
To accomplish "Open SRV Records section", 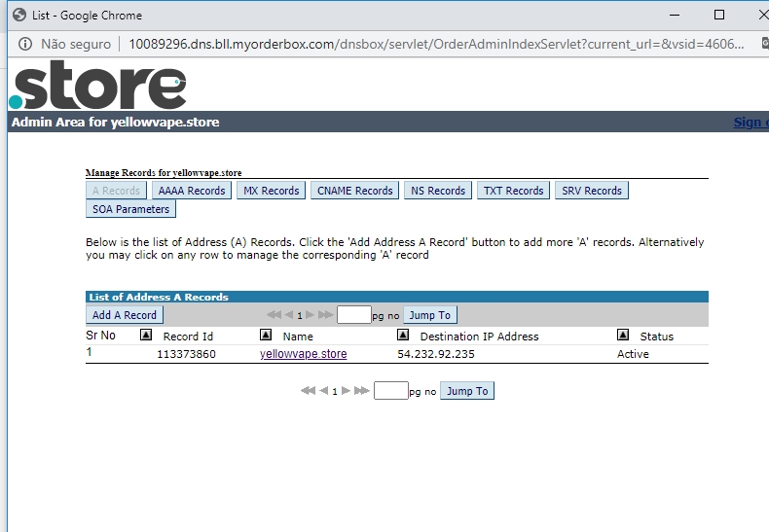I will point(592,191).
